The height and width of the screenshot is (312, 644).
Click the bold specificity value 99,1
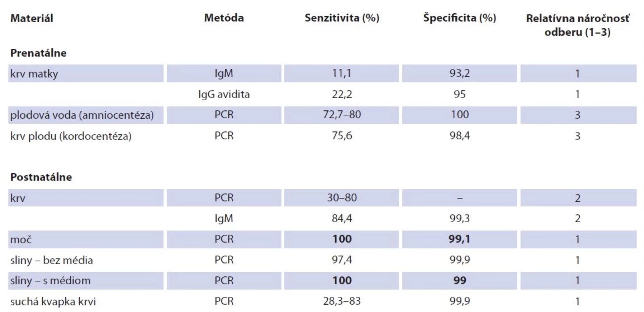[x=460, y=239]
